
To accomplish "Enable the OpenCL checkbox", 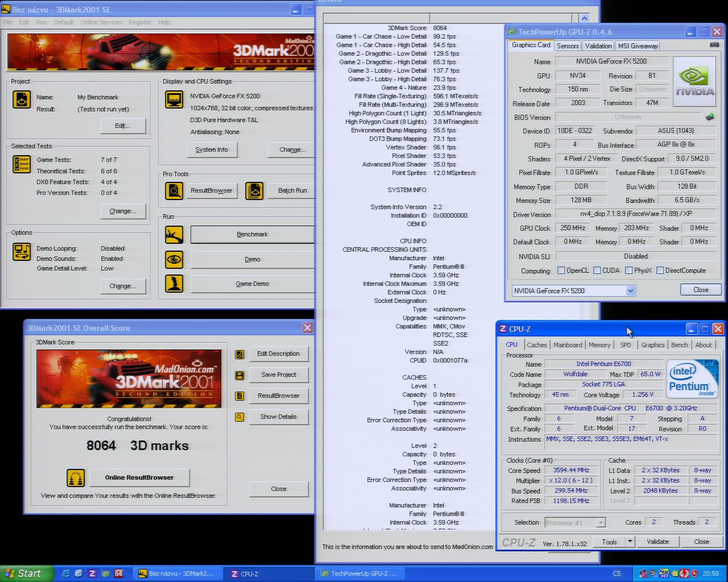I will coord(561,271).
